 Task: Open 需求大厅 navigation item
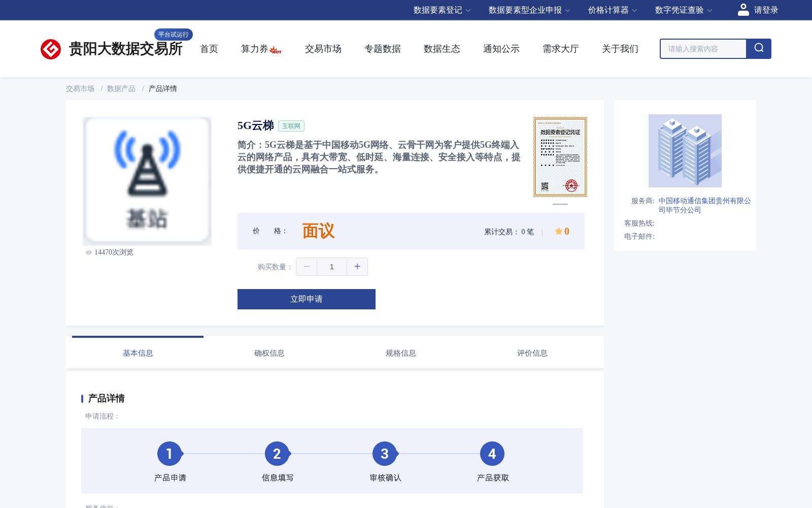click(x=561, y=49)
